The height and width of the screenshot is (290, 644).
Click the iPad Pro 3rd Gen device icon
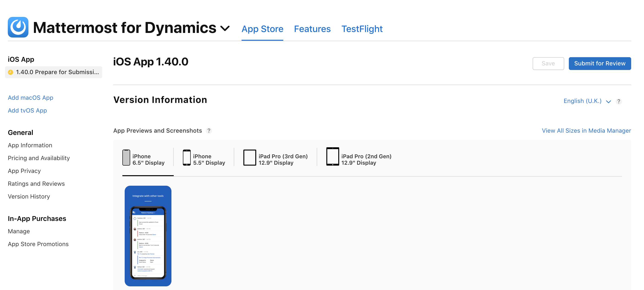click(x=250, y=158)
